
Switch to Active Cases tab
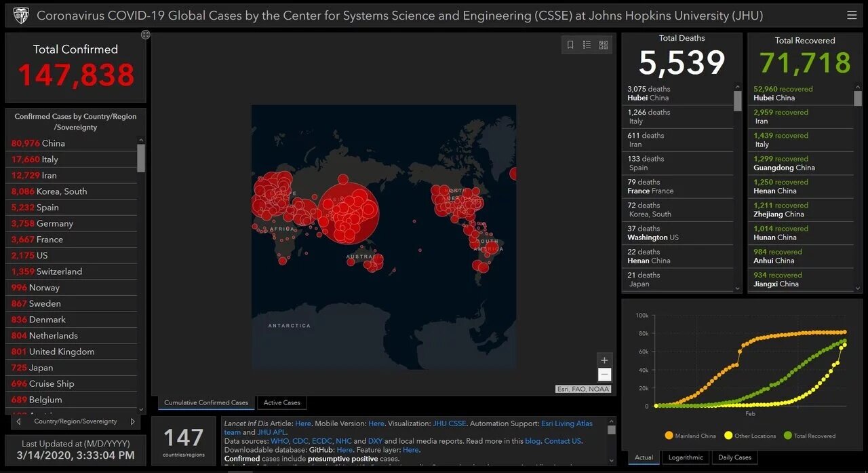tap(282, 402)
